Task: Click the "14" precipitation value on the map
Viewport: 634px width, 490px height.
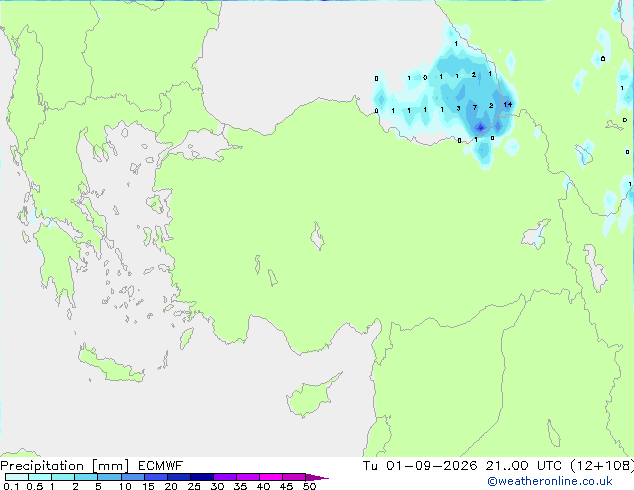Action: click(x=507, y=104)
